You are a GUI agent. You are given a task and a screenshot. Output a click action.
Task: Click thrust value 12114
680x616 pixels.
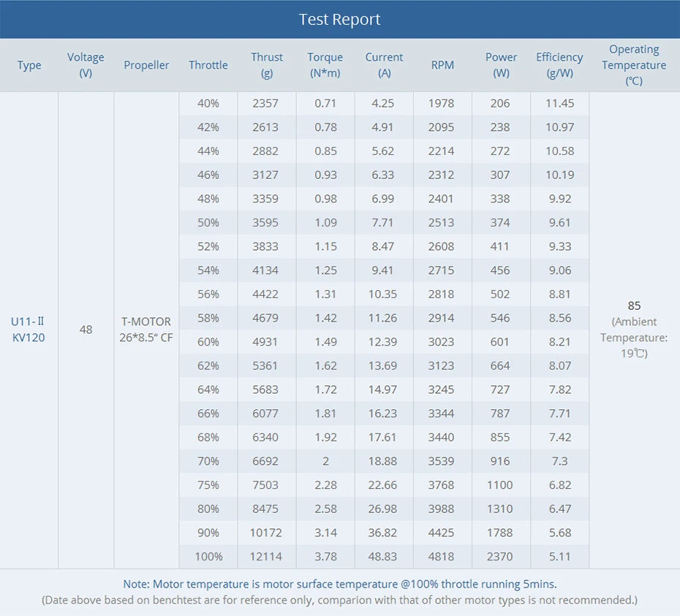265,557
